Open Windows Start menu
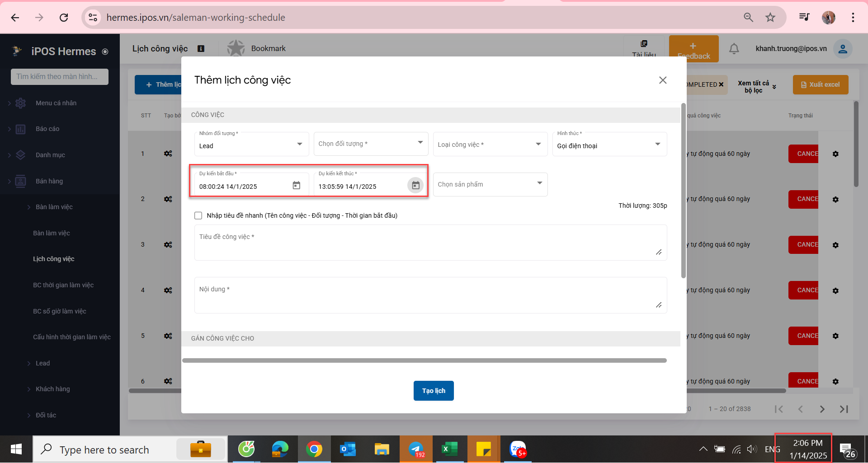Viewport: 868px width, 463px height. coord(16,449)
